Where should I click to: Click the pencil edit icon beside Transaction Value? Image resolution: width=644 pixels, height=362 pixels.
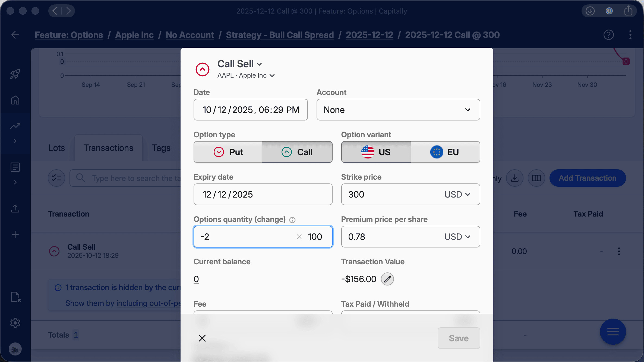pos(387,279)
